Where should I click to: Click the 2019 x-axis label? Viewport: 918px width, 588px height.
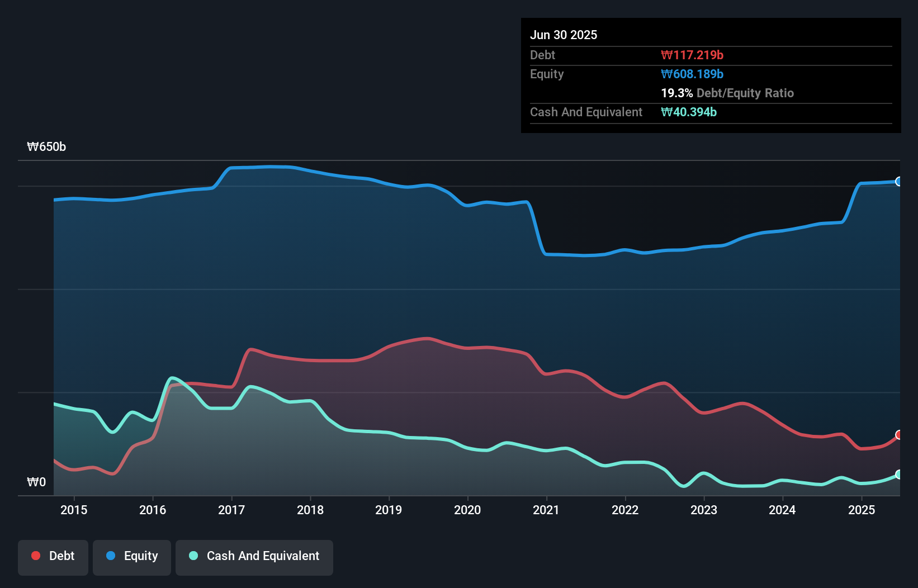click(x=389, y=510)
